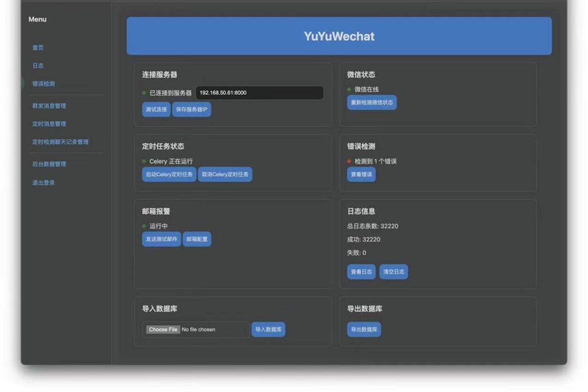Click the 失败: 0 text
Image resolution: width=588 pixels, height=392 pixels.
[x=357, y=253]
